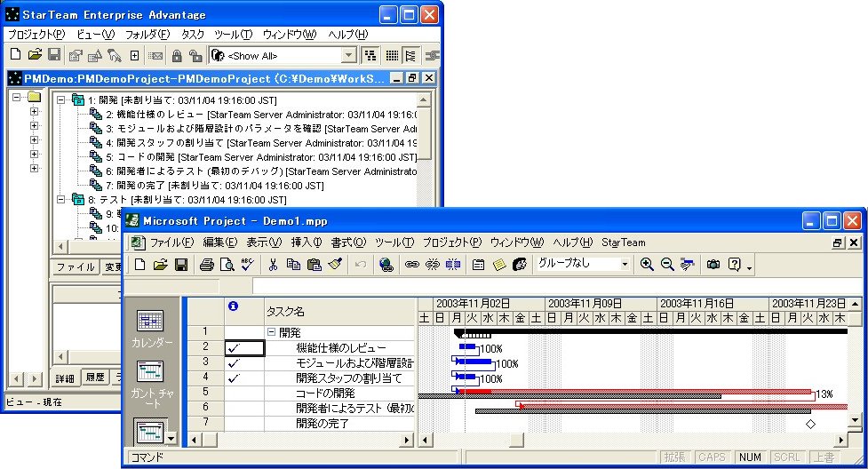The width and height of the screenshot is (868, 469).
Task: Collapse the root folder in StarTeam folder tree
Action: [x=16, y=97]
